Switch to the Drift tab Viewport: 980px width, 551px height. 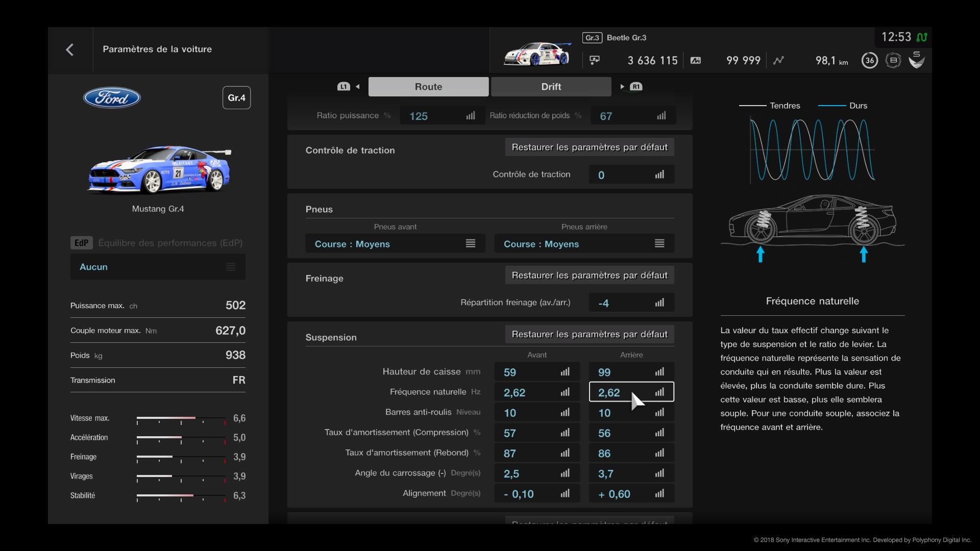pos(551,87)
